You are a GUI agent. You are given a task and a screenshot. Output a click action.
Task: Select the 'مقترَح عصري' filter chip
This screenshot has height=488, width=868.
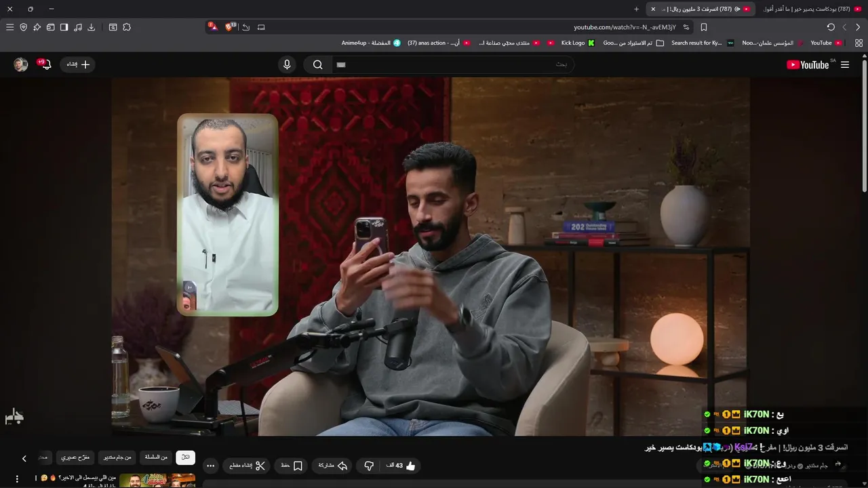coord(75,457)
